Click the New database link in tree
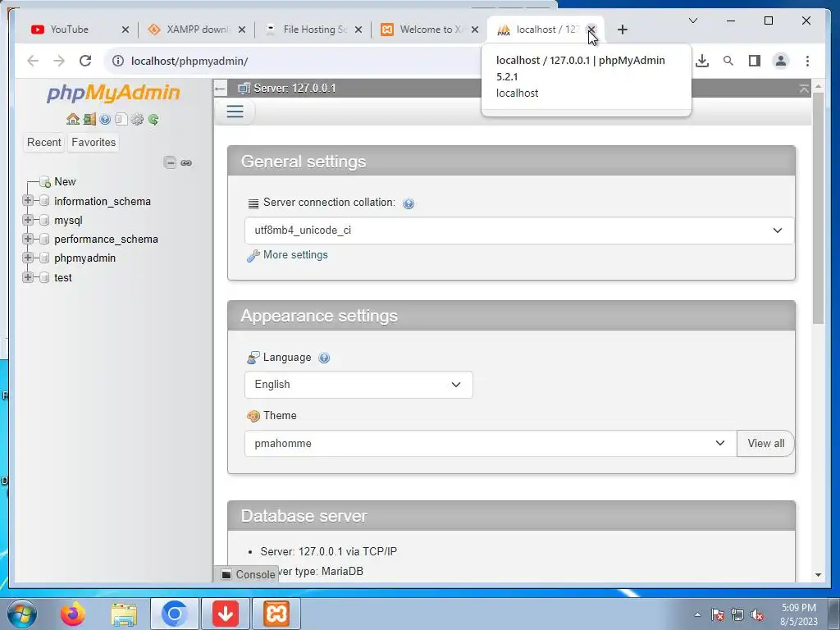This screenshot has height=630, width=840. pos(65,182)
